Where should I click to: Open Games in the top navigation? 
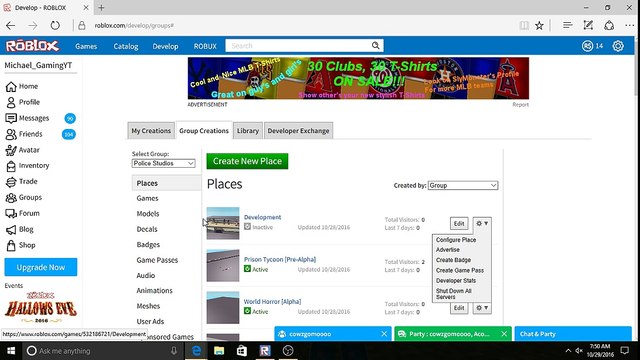[86, 46]
